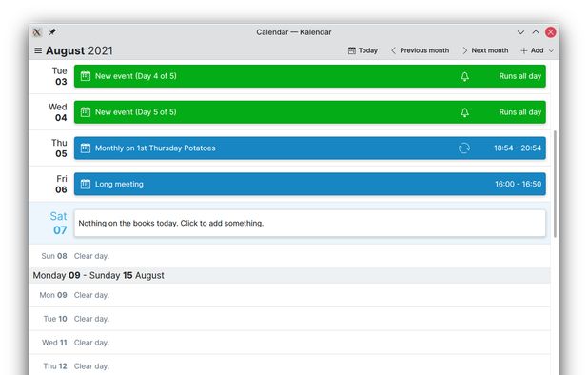Viewport: 588px width, 375px height.
Task: Click the plus icon for Add
Action: [x=524, y=50]
